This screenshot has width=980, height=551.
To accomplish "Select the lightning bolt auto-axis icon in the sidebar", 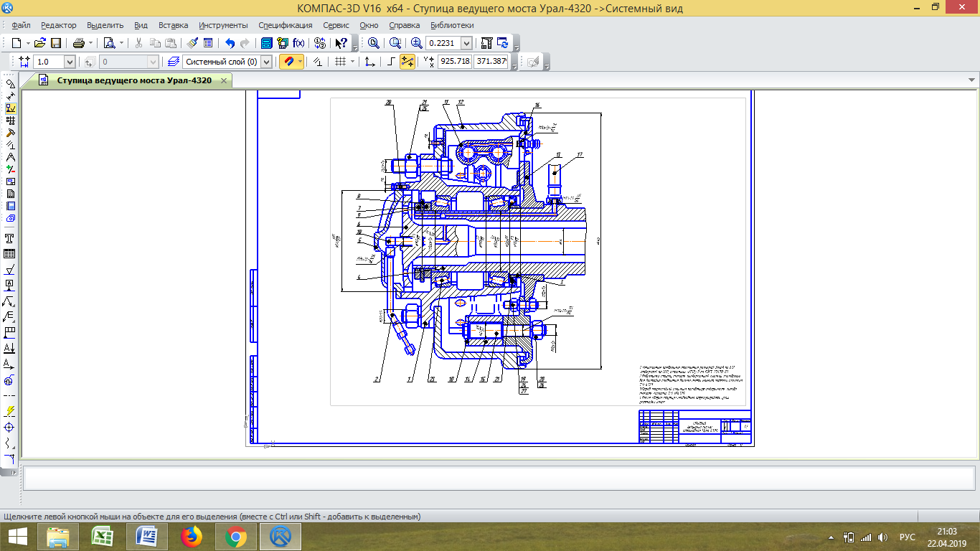I will coord(10,411).
